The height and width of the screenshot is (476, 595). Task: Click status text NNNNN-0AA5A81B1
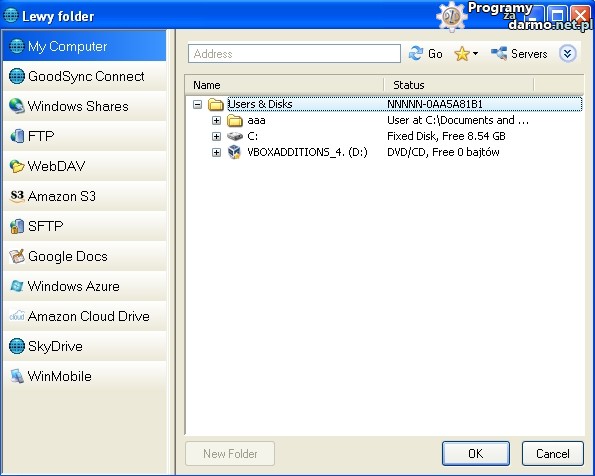click(435, 104)
